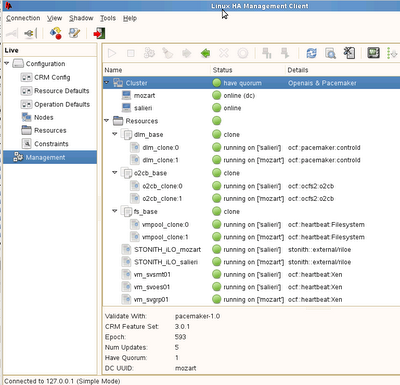400x385 pixels.
Task: Click the grayed X remove icon
Action: (x=224, y=53)
